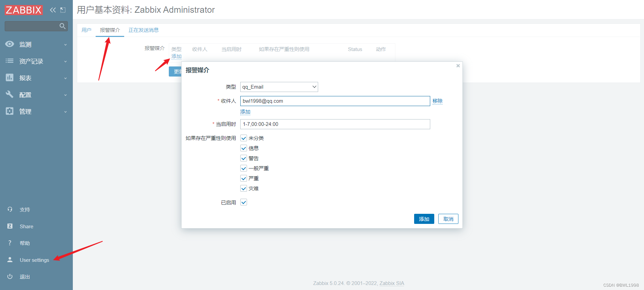The width and height of the screenshot is (644, 290).
Task: Click the sidebar search input box
Action: [36, 26]
